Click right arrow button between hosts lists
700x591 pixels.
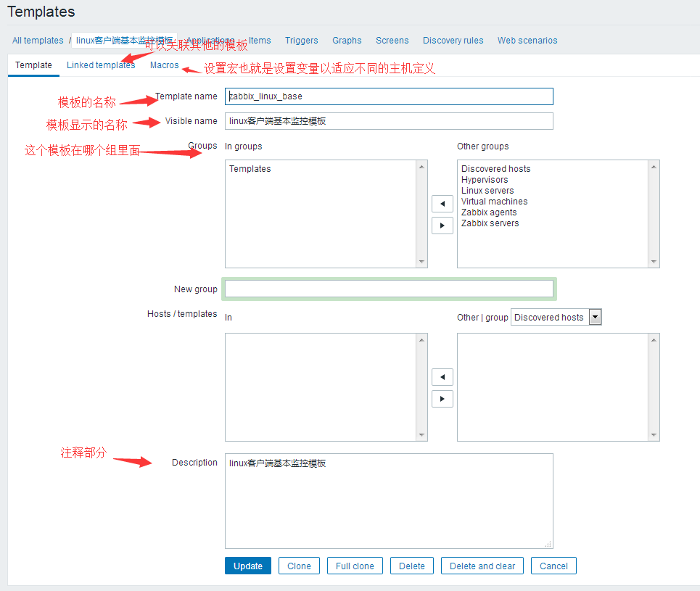[442, 399]
